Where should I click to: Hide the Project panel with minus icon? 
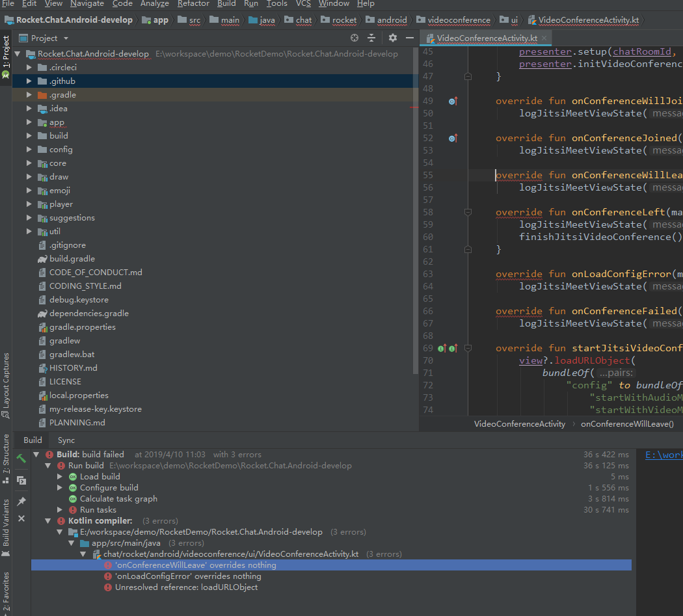(x=409, y=38)
